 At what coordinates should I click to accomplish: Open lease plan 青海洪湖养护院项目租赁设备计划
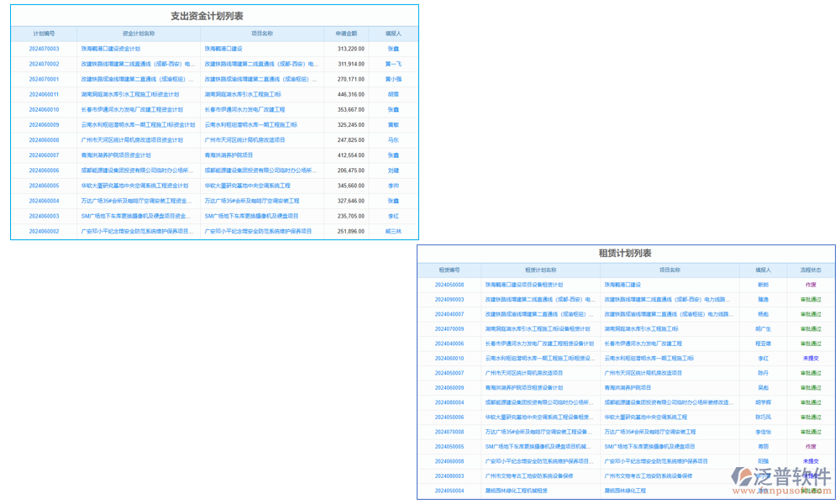(x=524, y=388)
